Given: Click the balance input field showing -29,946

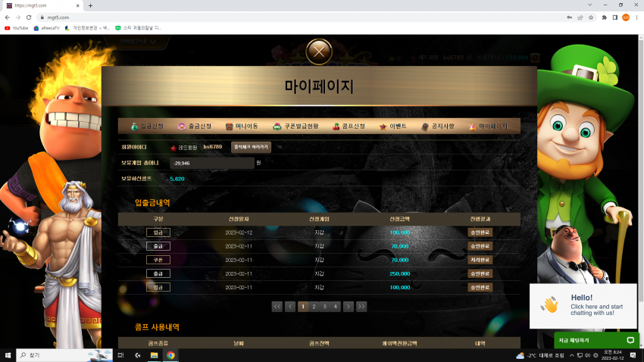Looking at the screenshot, I should (x=212, y=163).
